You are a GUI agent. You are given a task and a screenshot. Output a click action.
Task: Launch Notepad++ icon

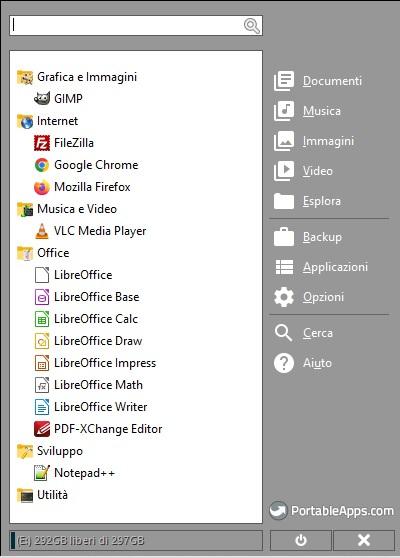click(x=42, y=473)
